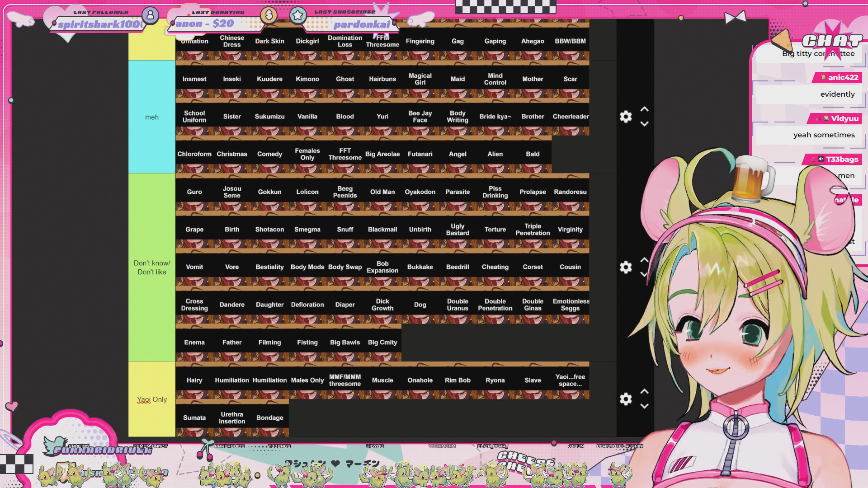Move Don't know/Don't like tier up

645,260
